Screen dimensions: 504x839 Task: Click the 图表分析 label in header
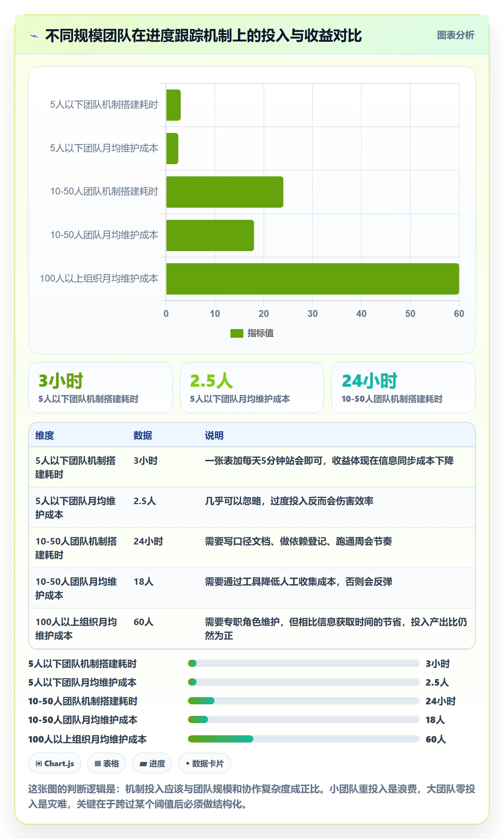tap(455, 35)
